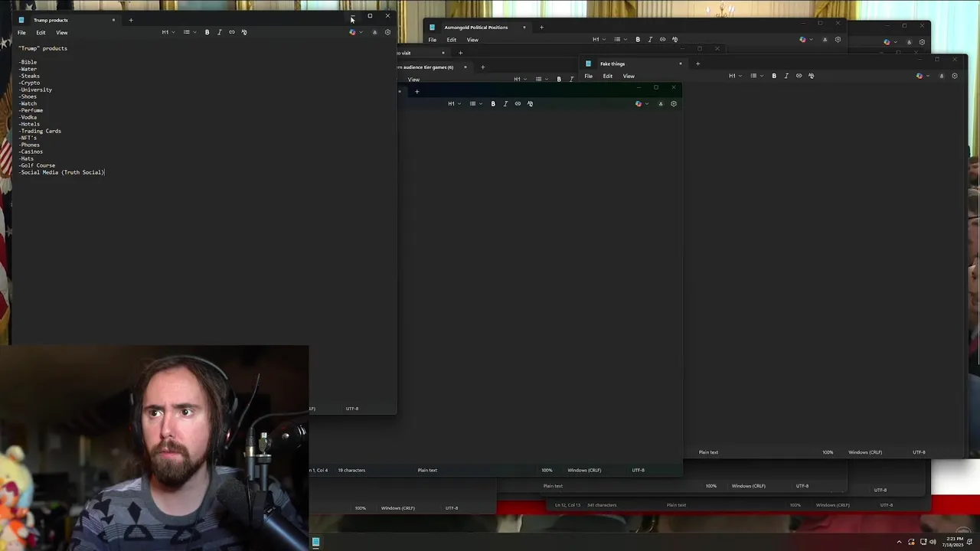
Task: Open View menu in Trump products window
Action: coord(61,32)
